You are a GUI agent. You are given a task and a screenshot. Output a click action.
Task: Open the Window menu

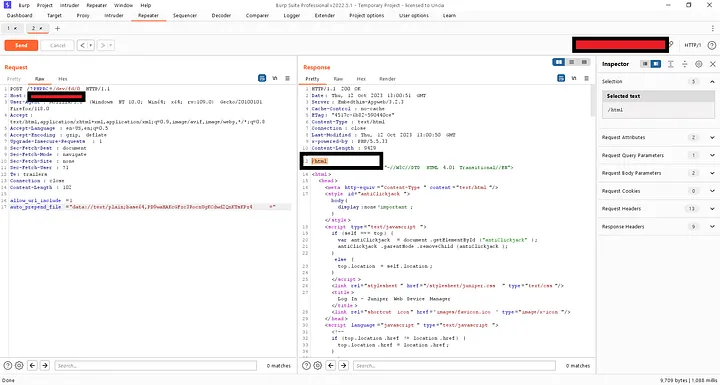click(123, 6)
